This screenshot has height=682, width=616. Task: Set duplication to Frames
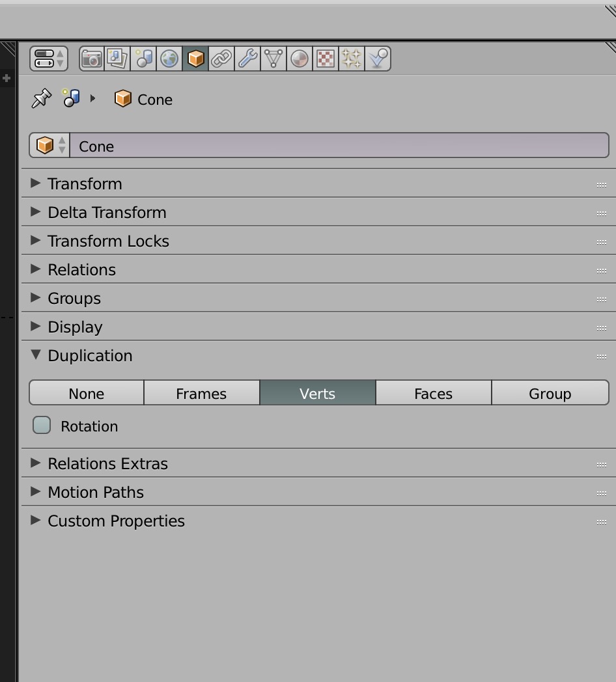202,393
